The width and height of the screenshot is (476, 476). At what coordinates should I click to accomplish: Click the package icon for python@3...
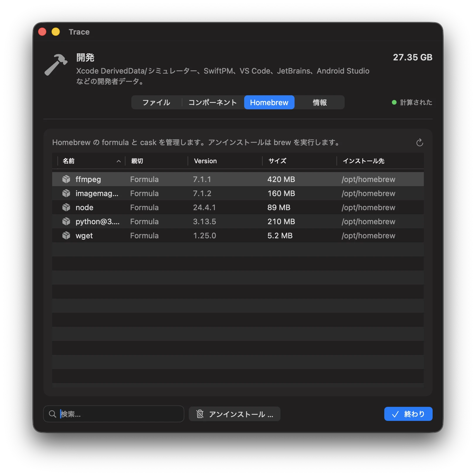click(x=66, y=221)
